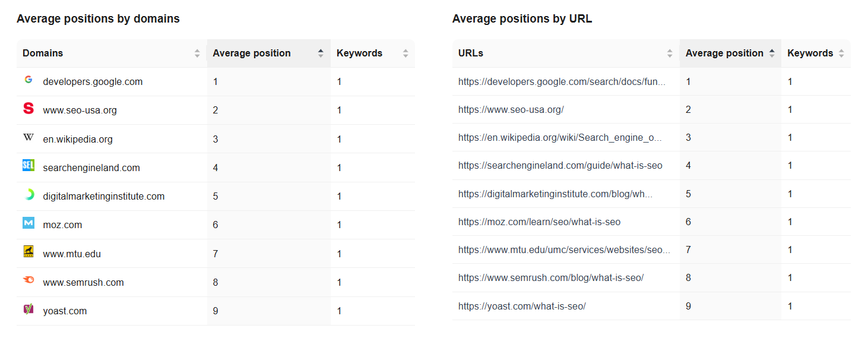868x341 pixels.
Task: Click the Search Engine Land SEL icon
Action: (x=28, y=166)
